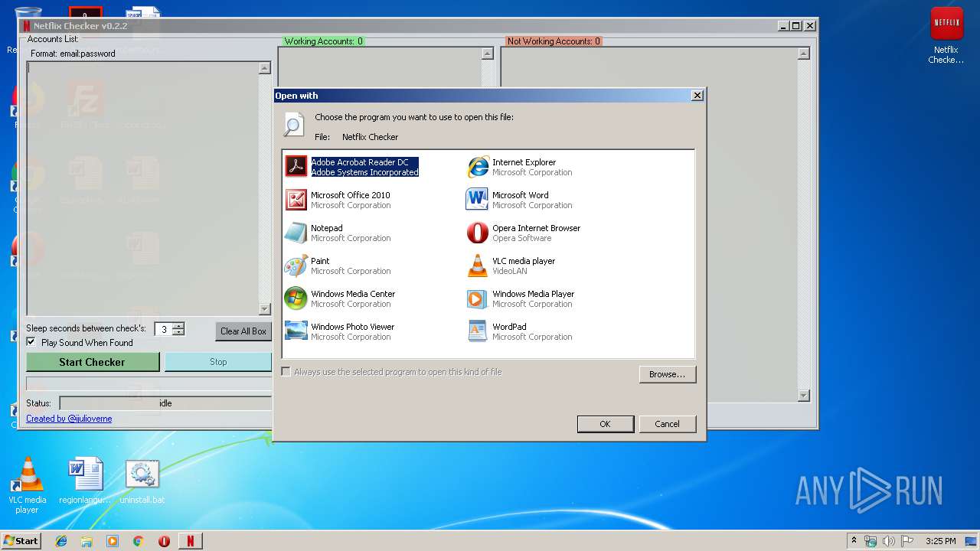Launch Internet Explorer from taskbar

(x=61, y=541)
